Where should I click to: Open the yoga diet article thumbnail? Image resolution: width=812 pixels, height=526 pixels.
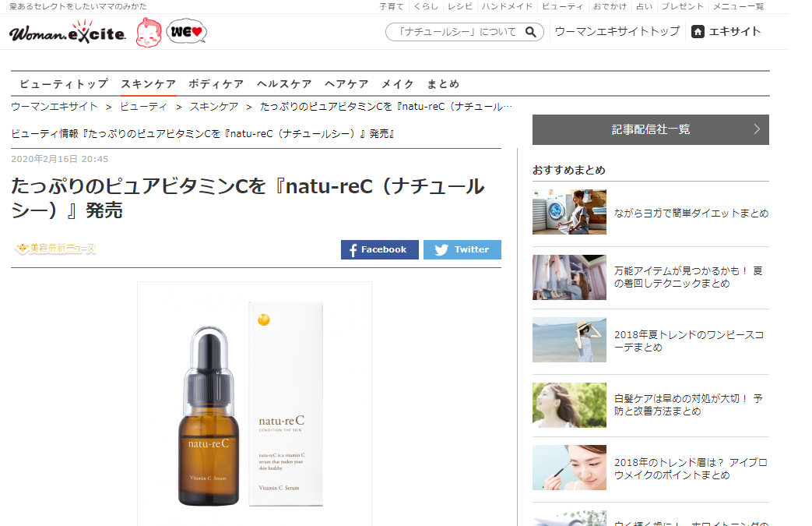[x=569, y=212]
